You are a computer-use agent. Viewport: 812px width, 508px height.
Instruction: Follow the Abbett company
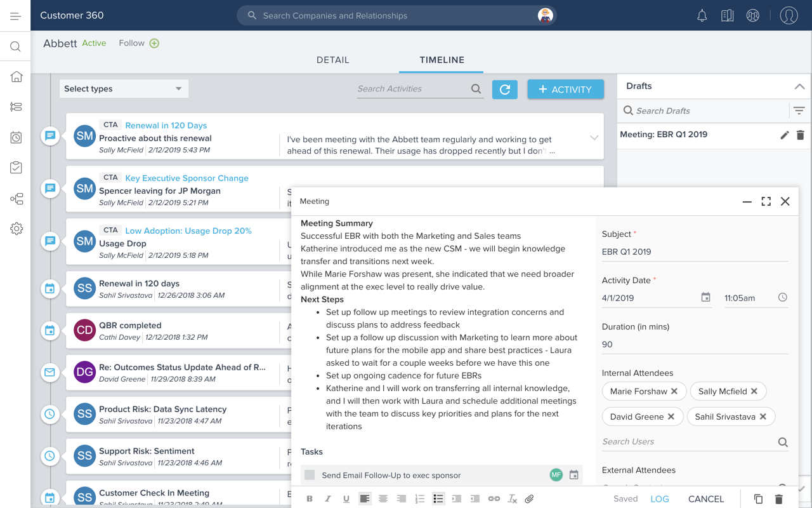click(x=154, y=43)
